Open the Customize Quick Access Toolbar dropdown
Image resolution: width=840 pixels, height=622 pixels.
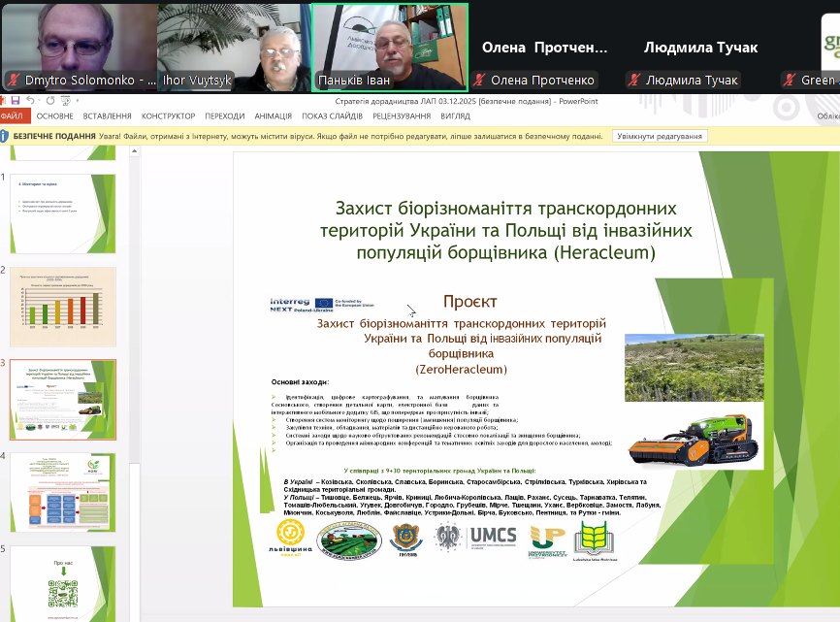tap(76, 98)
